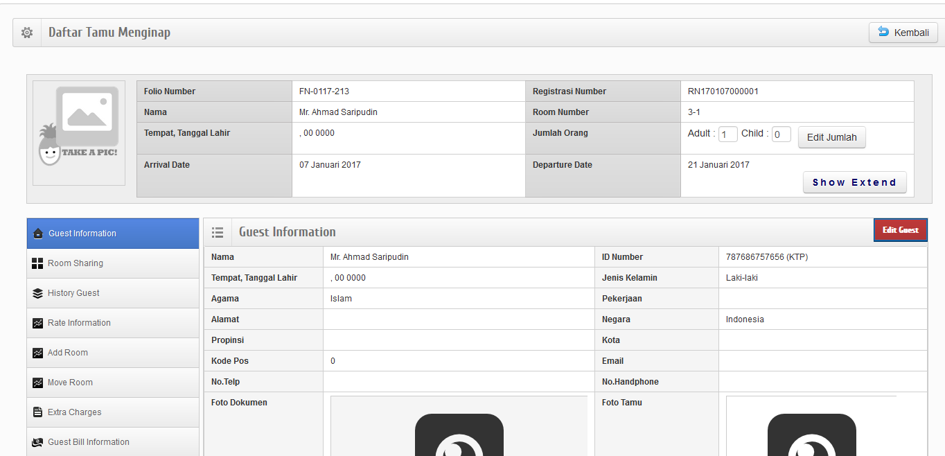Screen dimensions: 945x456
Task: Focus the Child count input field
Action: pyautogui.click(x=780, y=134)
